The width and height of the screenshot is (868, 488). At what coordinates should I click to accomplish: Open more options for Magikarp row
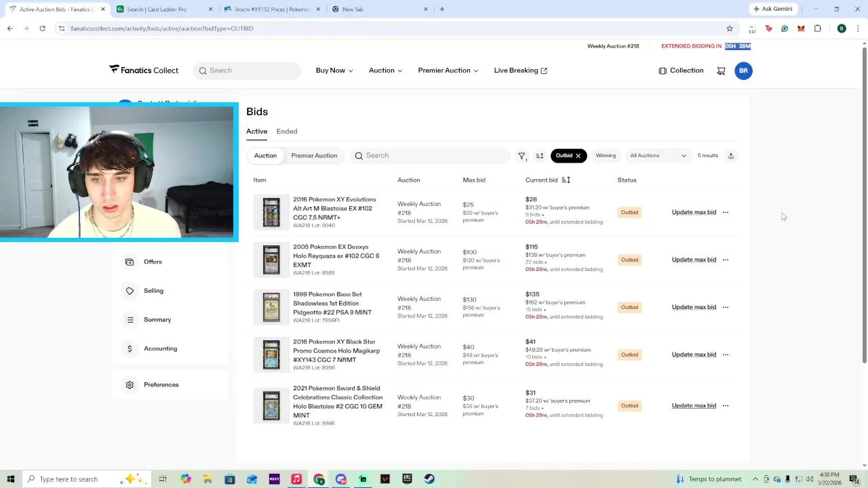pyautogui.click(x=726, y=354)
